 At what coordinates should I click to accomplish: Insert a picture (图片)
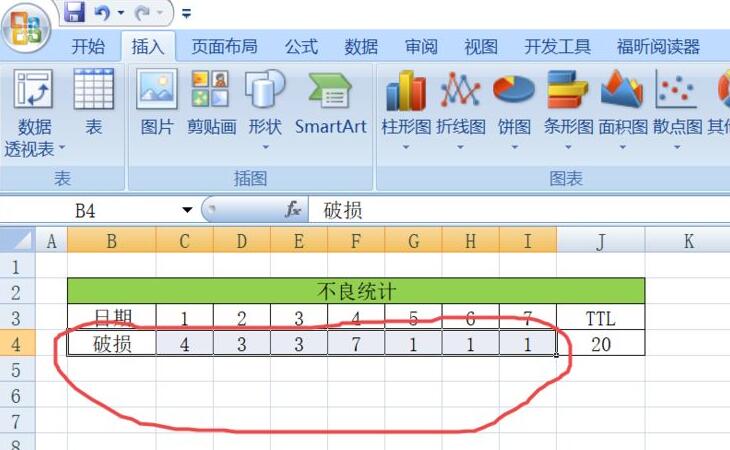pos(157,102)
